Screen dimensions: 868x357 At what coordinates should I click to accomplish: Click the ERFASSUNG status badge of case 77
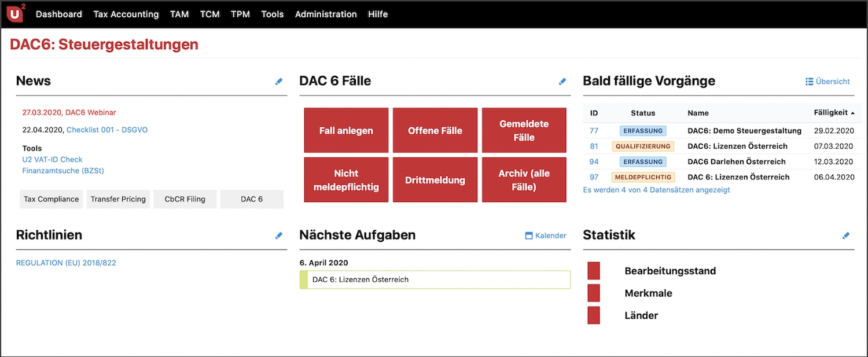point(643,131)
